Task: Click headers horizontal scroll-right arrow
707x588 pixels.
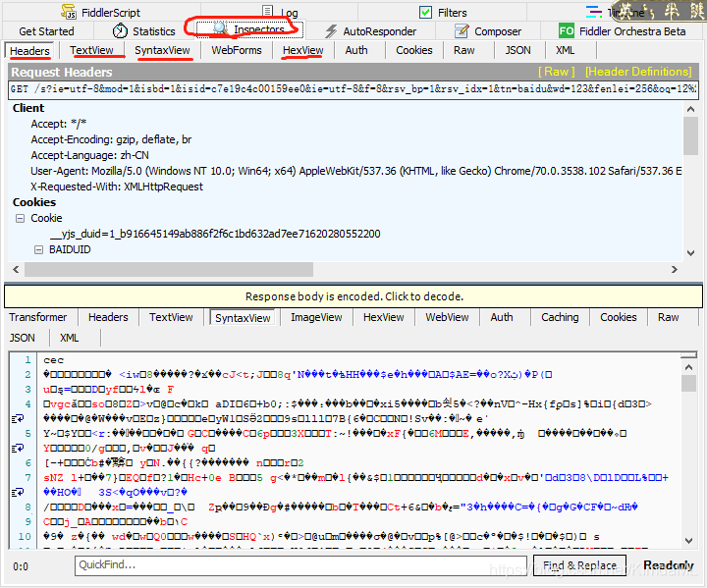Action: pyautogui.click(x=675, y=270)
